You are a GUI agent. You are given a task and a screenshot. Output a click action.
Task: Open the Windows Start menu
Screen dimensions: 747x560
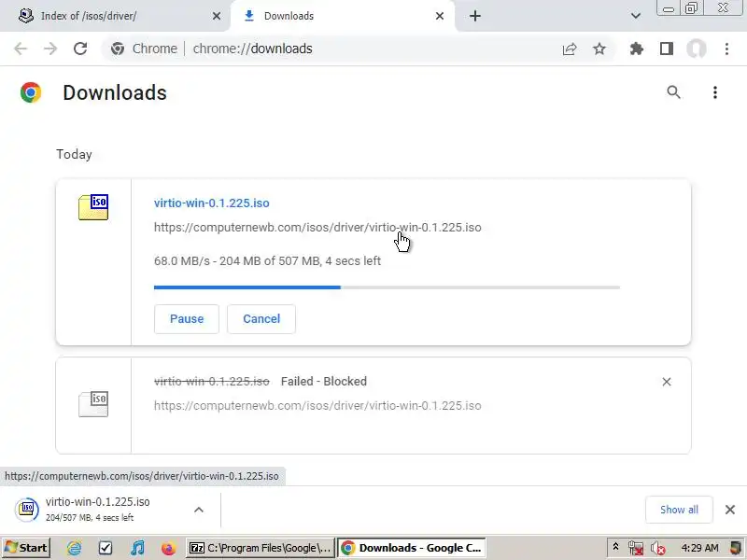pyautogui.click(x=26, y=548)
